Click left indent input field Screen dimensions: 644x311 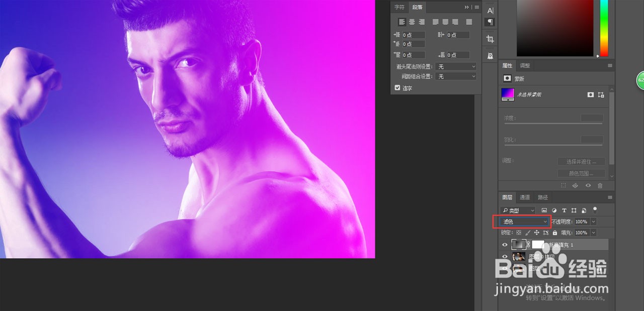(x=414, y=35)
